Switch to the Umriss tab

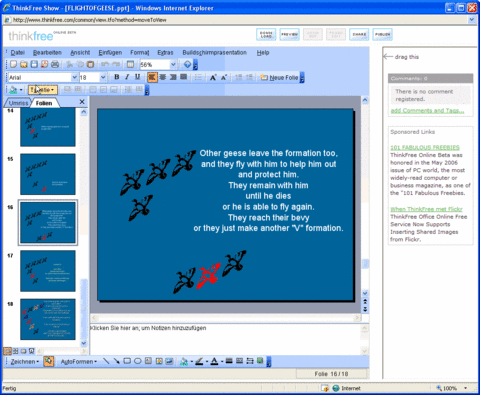point(18,103)
